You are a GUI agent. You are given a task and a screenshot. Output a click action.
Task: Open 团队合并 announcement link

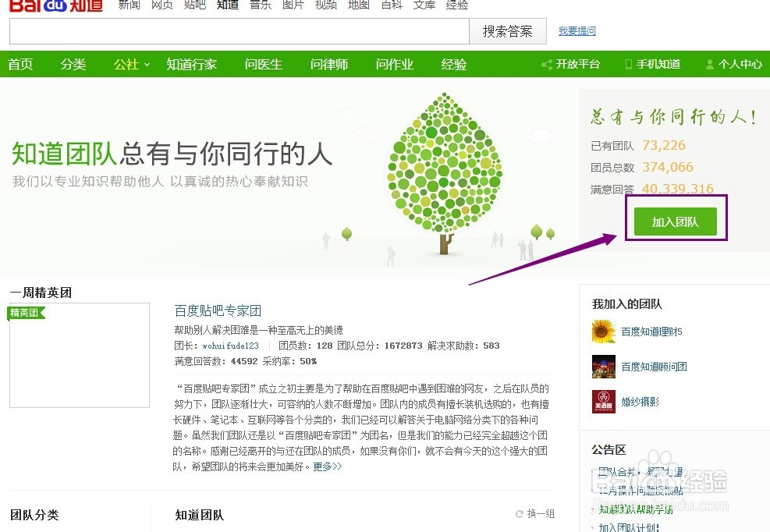coord(640,472)
